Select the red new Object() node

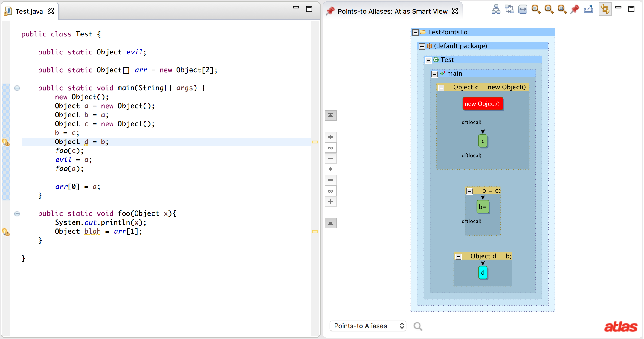(483, 104)
